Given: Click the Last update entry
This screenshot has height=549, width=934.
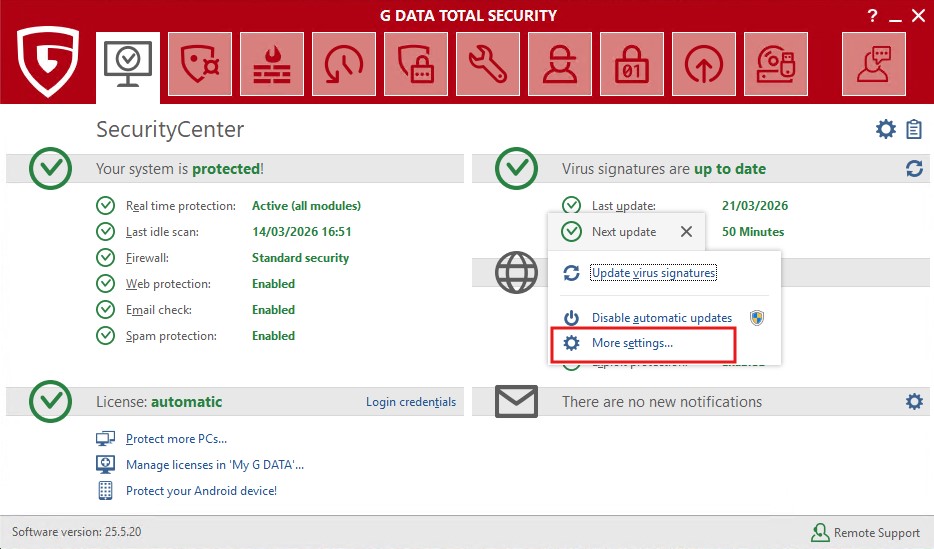Looking at the screenshot, I should tap(624, 205).
